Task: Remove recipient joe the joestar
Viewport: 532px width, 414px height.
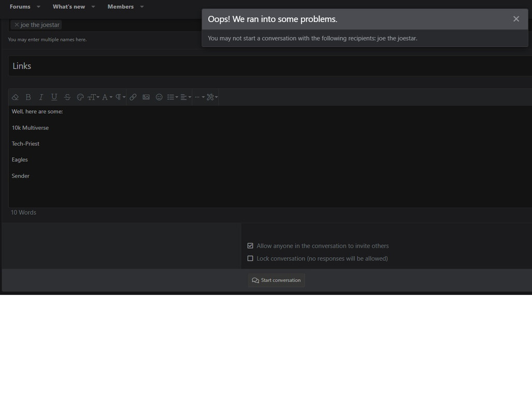Action: (x=17, y=25)
